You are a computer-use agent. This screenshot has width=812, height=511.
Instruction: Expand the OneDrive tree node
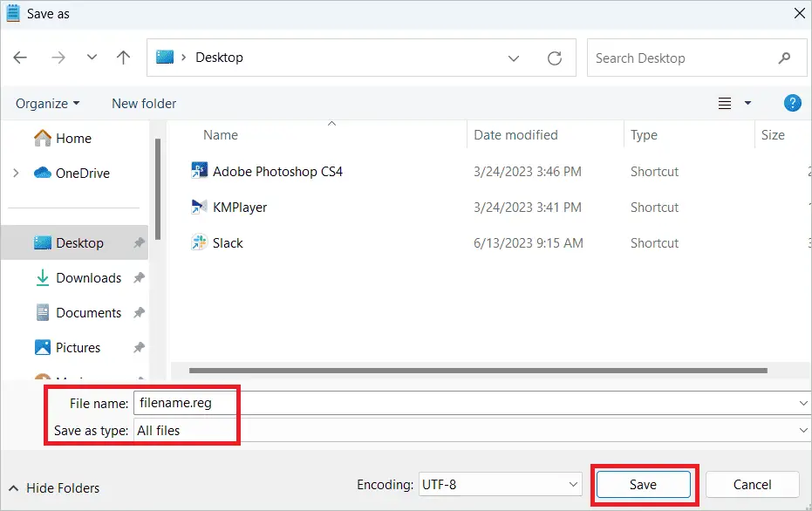pos(17,174)
